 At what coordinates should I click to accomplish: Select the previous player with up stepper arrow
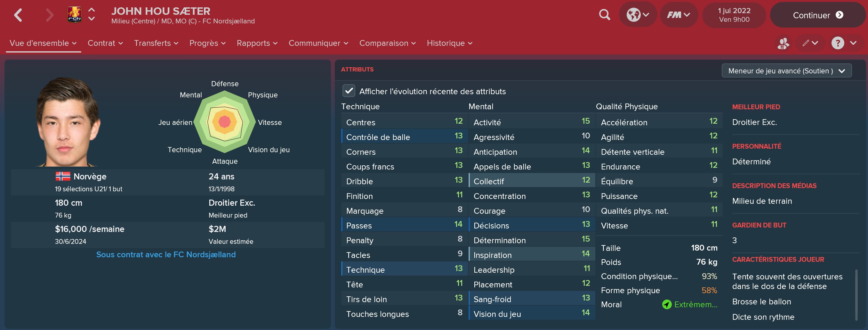[x=91, y=10]
